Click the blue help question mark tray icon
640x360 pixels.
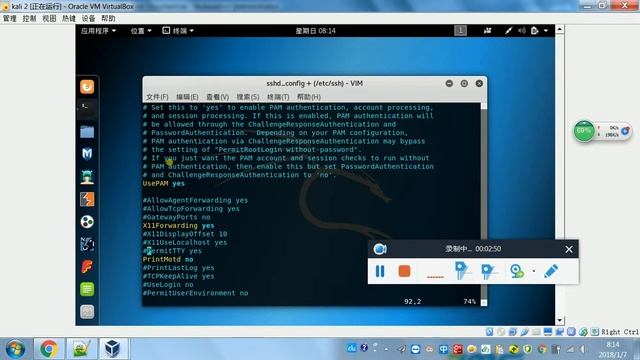[364, 348]
